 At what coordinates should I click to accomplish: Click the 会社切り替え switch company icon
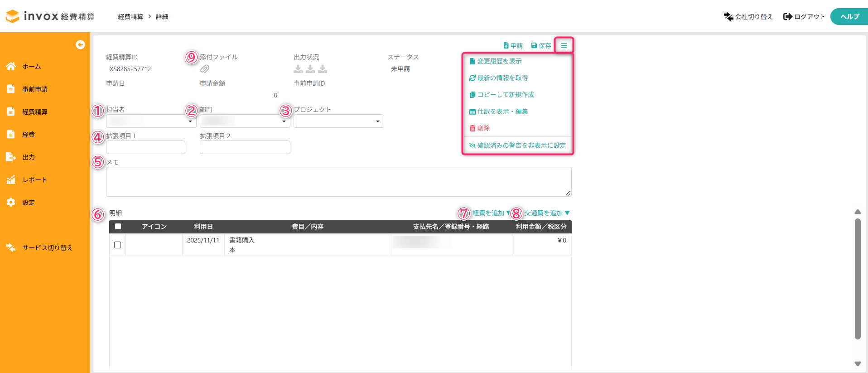tap(728, 17)
